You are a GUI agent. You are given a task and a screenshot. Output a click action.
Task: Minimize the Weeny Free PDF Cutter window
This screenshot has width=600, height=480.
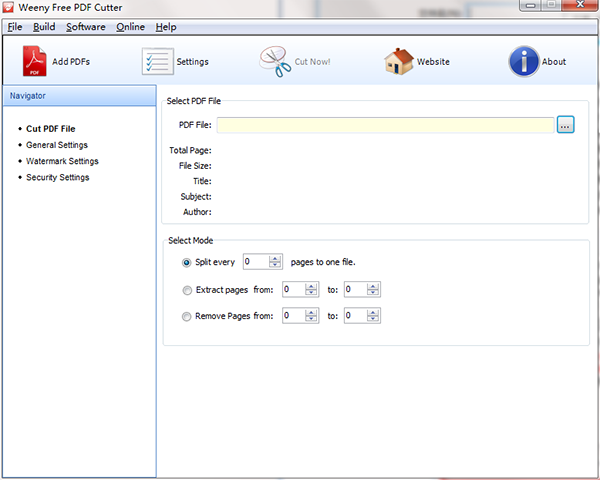(x=530, y=5)
